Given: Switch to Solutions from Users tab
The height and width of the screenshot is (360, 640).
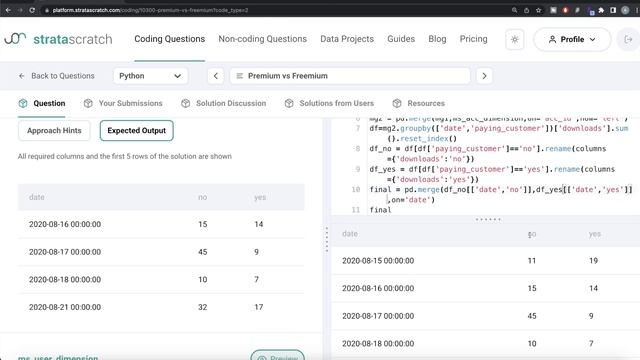Looking at the screenshot, I should coord(329,103).
